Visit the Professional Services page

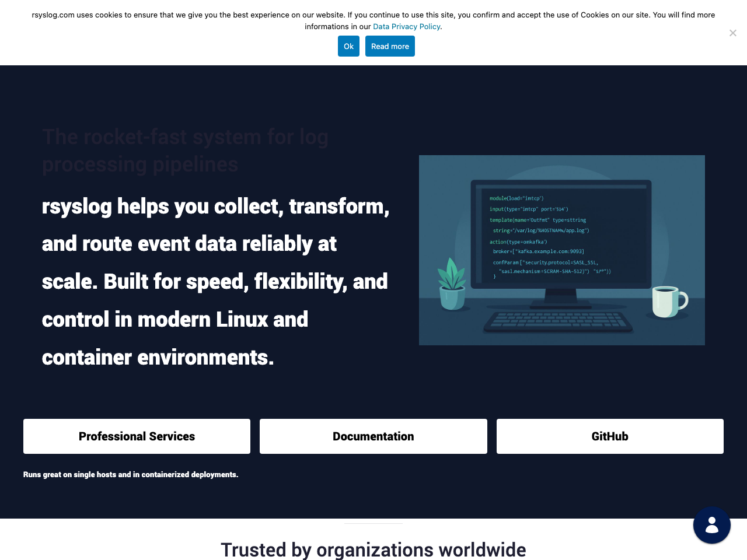pos(137,436)
